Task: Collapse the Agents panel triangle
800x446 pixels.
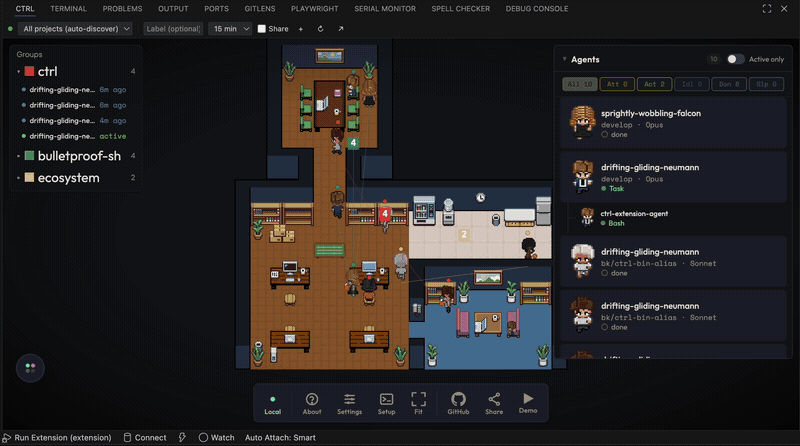Action: [564, 59]
